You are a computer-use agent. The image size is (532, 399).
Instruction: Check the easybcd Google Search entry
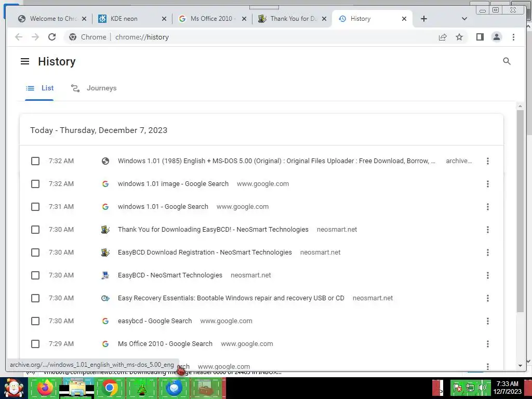click(x=35, y=321)
